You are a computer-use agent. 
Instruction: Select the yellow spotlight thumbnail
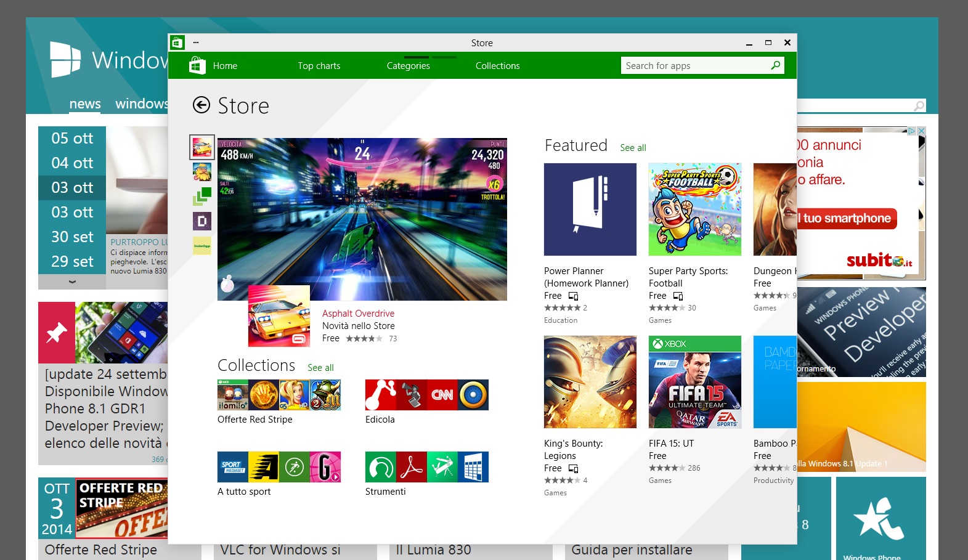point(202,246)
